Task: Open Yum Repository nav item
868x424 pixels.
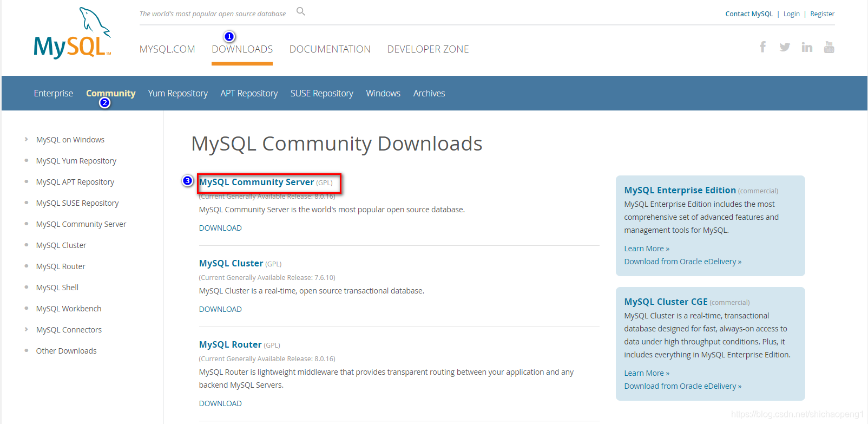Action: [178, 93]
